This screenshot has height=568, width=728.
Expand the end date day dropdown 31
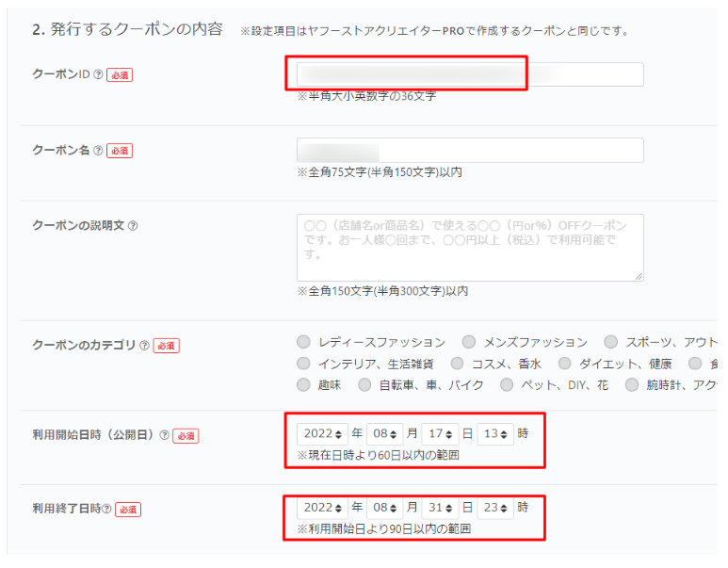pos(440,508)
